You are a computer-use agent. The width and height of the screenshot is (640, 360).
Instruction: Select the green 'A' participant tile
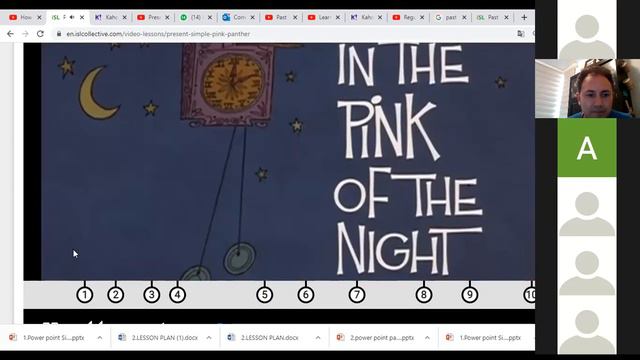[x=587, y=148]
